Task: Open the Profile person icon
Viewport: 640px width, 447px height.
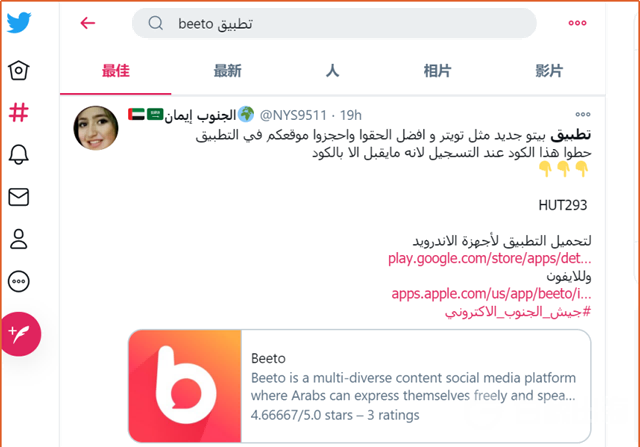Action: tap(19, 239)
